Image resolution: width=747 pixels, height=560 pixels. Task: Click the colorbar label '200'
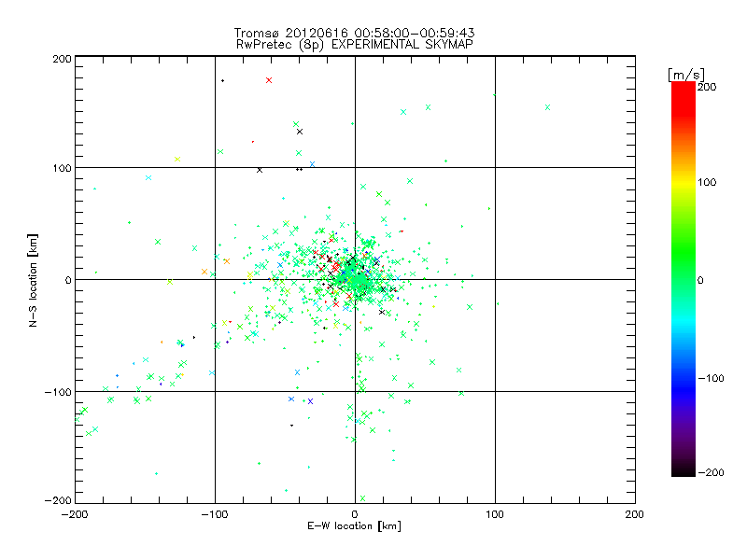[x=707, y=87]
